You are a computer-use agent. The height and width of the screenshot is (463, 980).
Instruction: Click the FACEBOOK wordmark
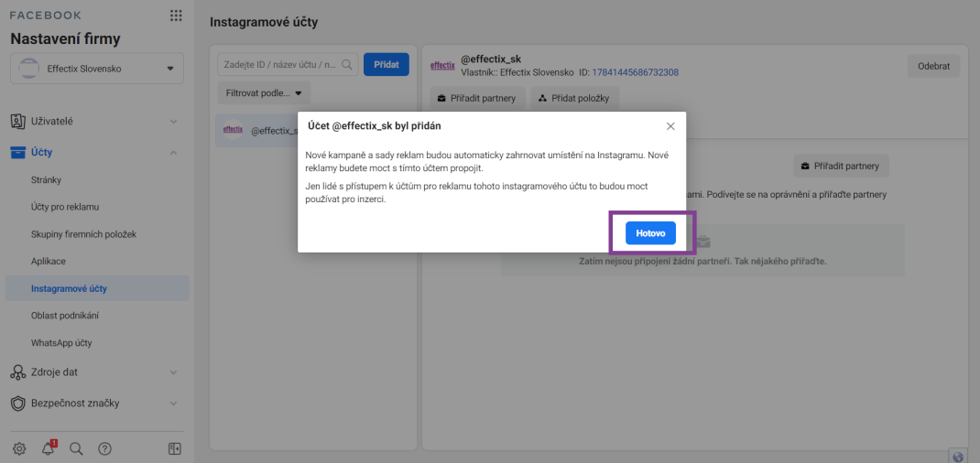pos(46,15)
